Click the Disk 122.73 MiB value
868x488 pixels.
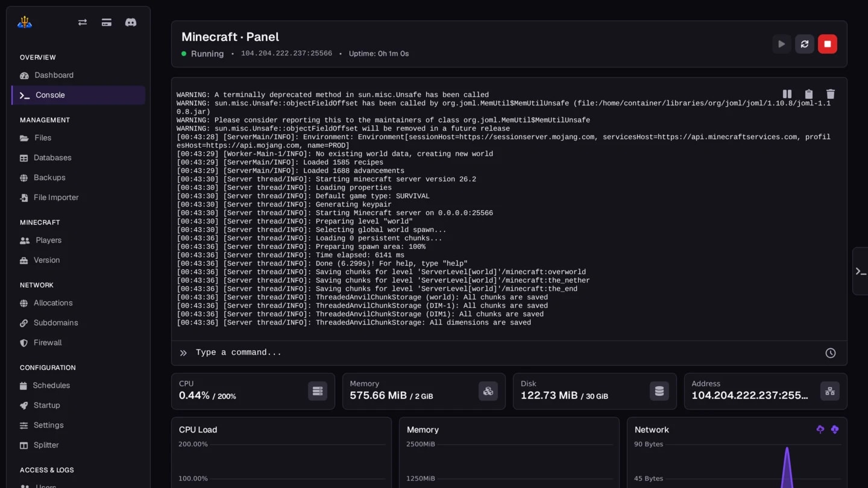pos(549,395)
